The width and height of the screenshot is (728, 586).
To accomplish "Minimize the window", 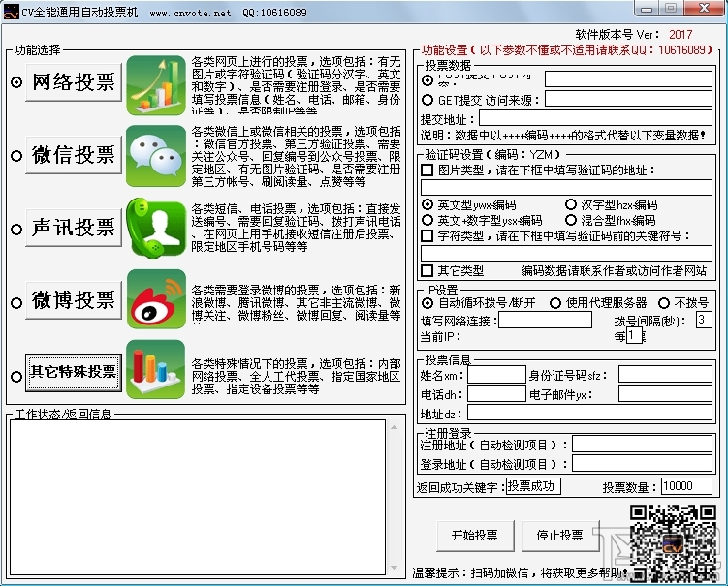I will coord(647,9).
